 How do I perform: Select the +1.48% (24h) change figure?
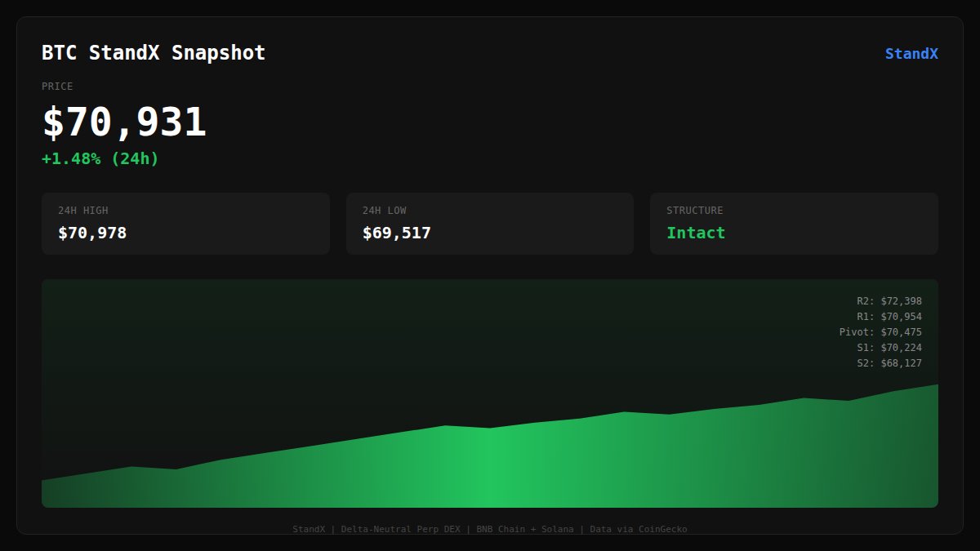(x=100, y=158)
